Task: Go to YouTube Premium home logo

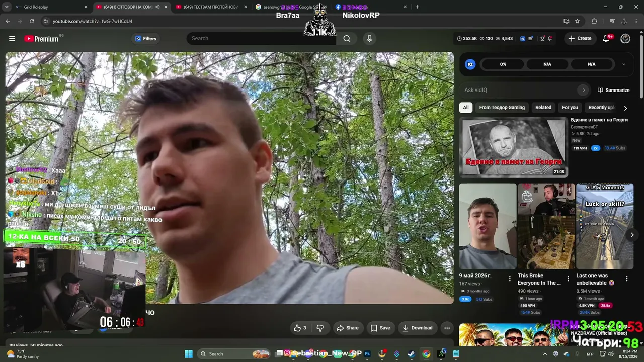Action: tap(41, 39)
